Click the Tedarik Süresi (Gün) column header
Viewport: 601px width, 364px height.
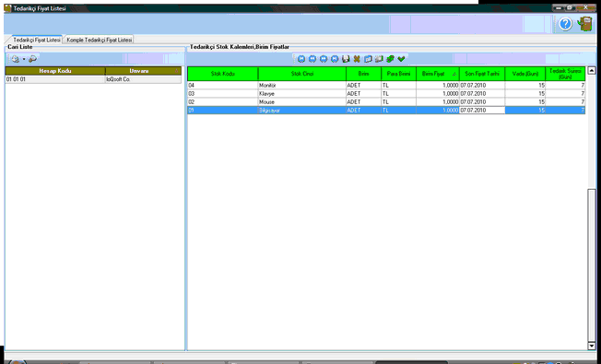coord(565,74)
